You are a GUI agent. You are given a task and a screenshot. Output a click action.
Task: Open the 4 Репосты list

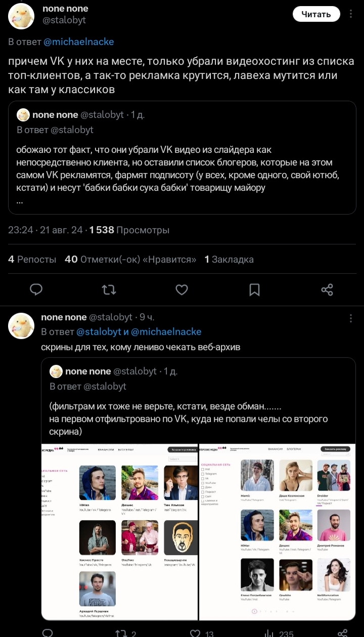(x=32, y=260)
